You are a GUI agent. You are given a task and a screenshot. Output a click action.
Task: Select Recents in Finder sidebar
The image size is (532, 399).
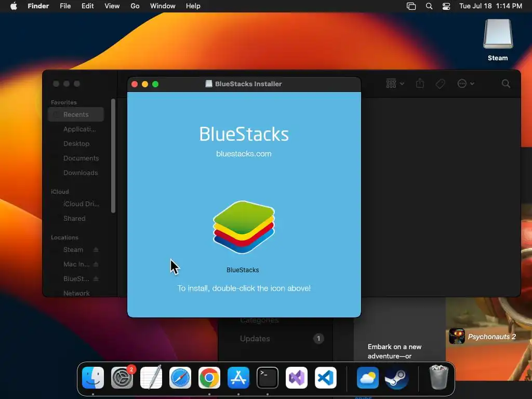click(76, 114)
